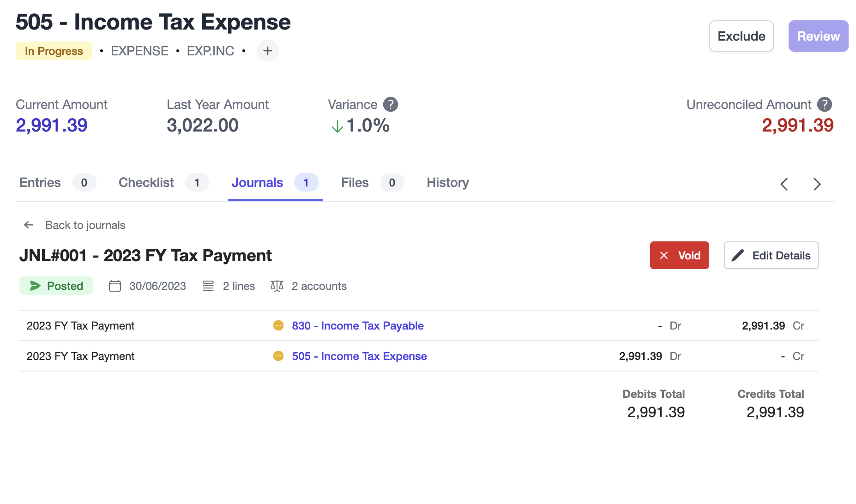The height and width of the screenshot is (504, 856).
Task: Click the In Progress status badge
Action: point(54,51)
